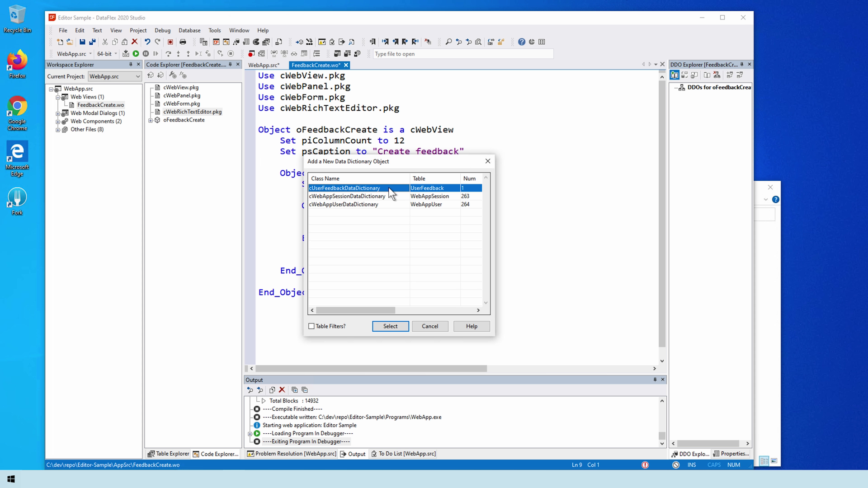Switch to the WebApp.src editor tab
The image size is (868, 488).
tap(264, 65)
